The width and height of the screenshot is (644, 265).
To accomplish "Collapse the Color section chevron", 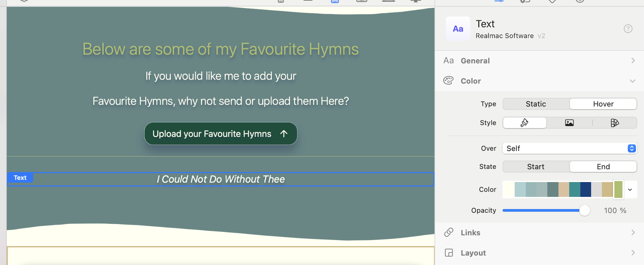I will pos(632,81).
